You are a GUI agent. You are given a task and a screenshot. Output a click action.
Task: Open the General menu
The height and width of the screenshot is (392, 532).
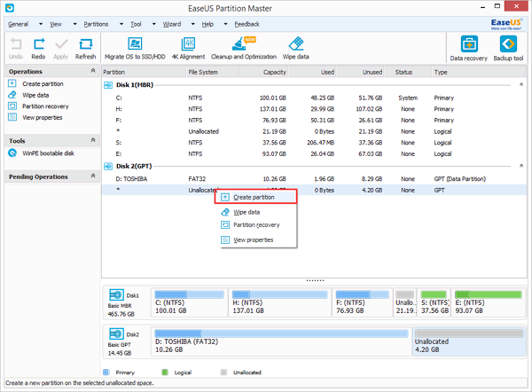pyautogui.click(x=18, y=24)
